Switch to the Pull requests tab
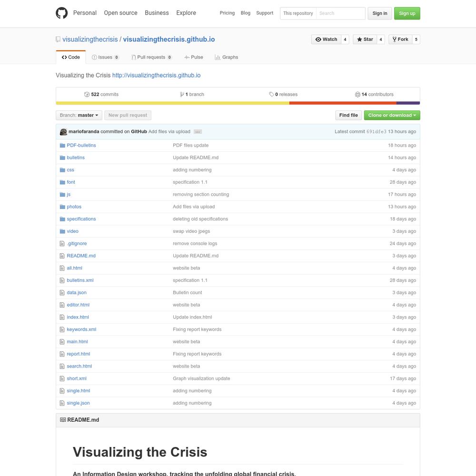This screenshot has width=476, height=476. tap(151, 57)
